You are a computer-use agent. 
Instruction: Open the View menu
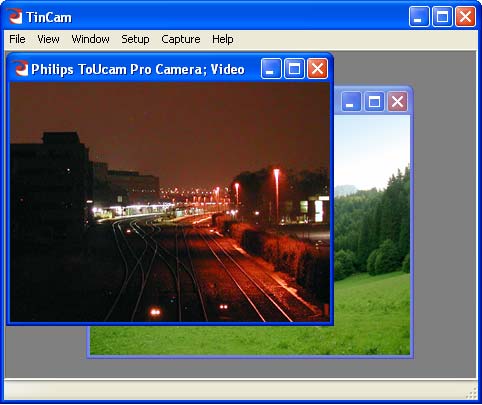48,39
